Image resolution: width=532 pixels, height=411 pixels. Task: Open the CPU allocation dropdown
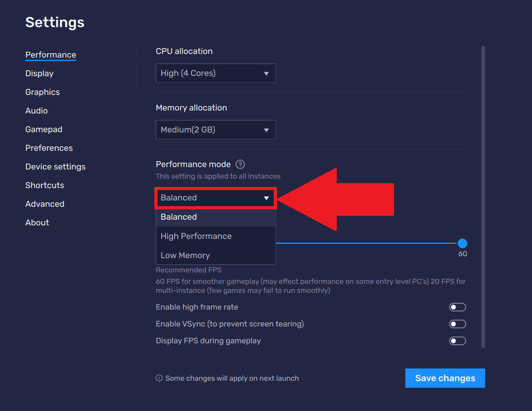(216, 73)
